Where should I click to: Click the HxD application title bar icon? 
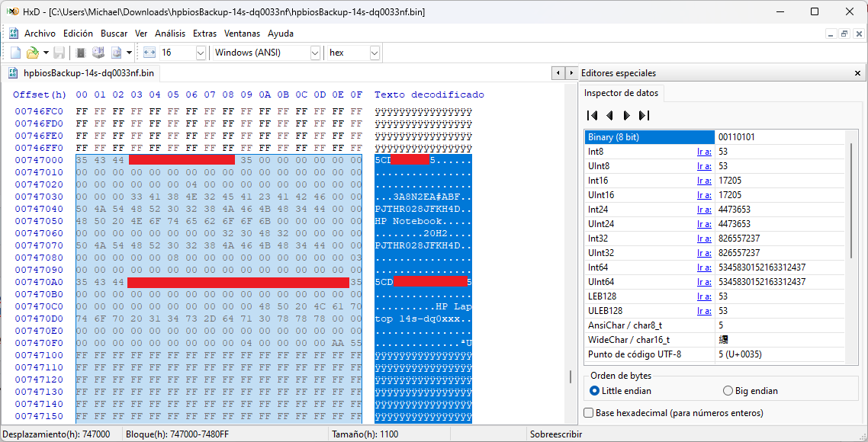coord(11,11)
